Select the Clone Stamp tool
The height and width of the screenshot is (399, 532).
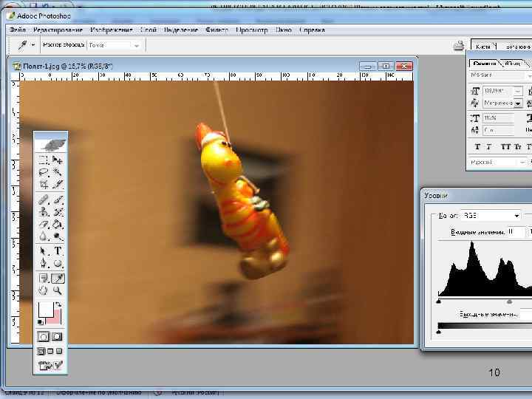pyautogui.click(x=43, y=212)
